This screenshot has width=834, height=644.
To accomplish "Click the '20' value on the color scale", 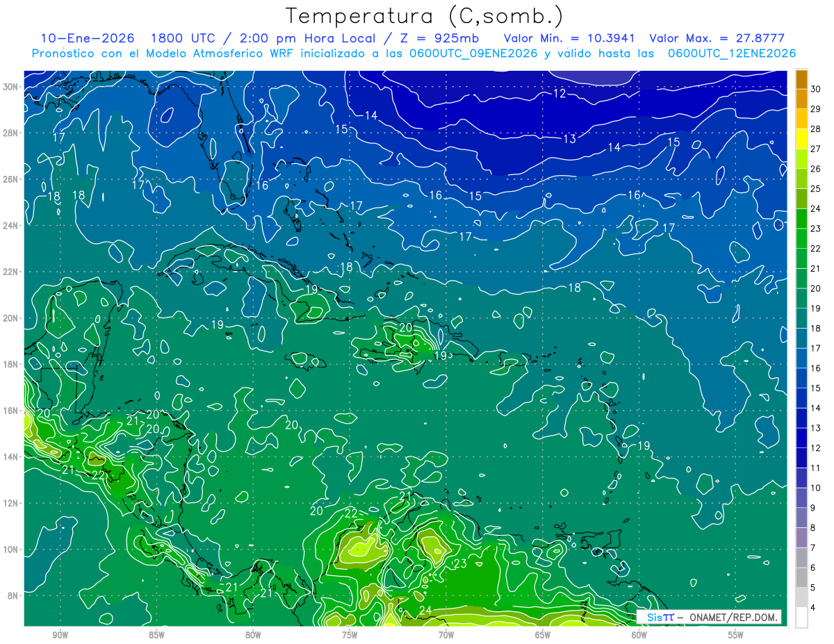I will pyautogui.click(x=815, y=288).
